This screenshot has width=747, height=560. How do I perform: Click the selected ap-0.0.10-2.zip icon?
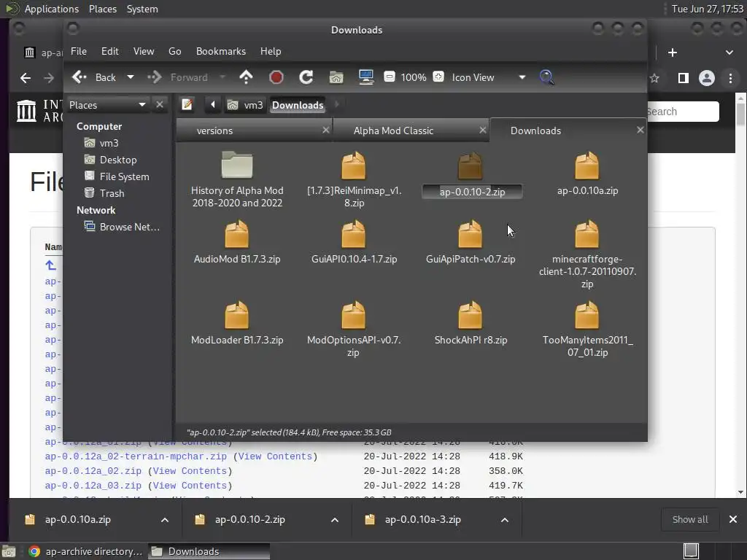[x=471, y=166]
